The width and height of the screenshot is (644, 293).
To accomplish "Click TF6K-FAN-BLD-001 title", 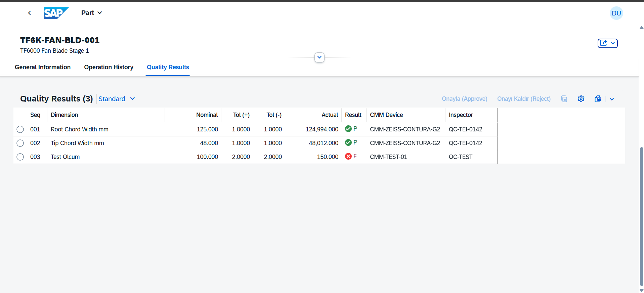I will click(60, 40).
